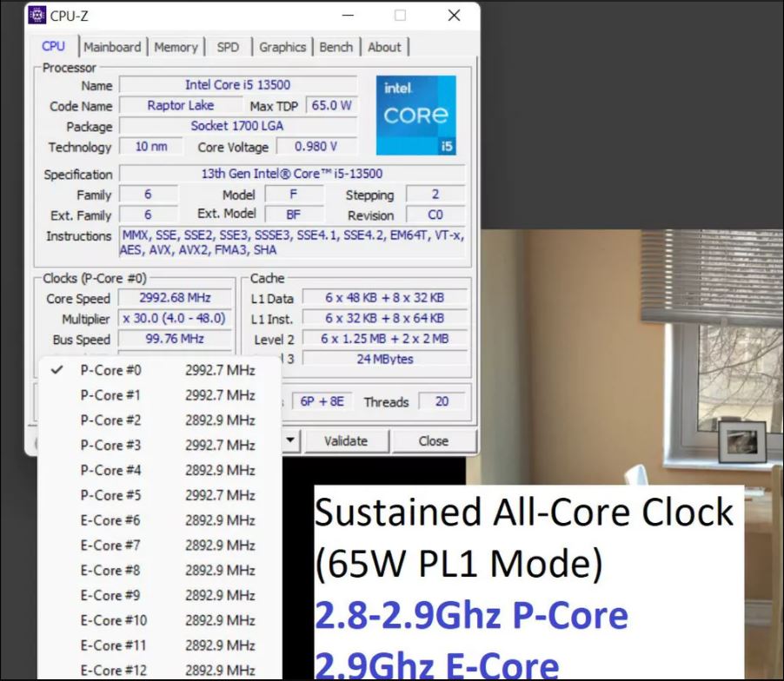The width and height of the screenshot is (784, 681).
Task: Click the cores value 6P + 8E
Action: pos(322,401)
